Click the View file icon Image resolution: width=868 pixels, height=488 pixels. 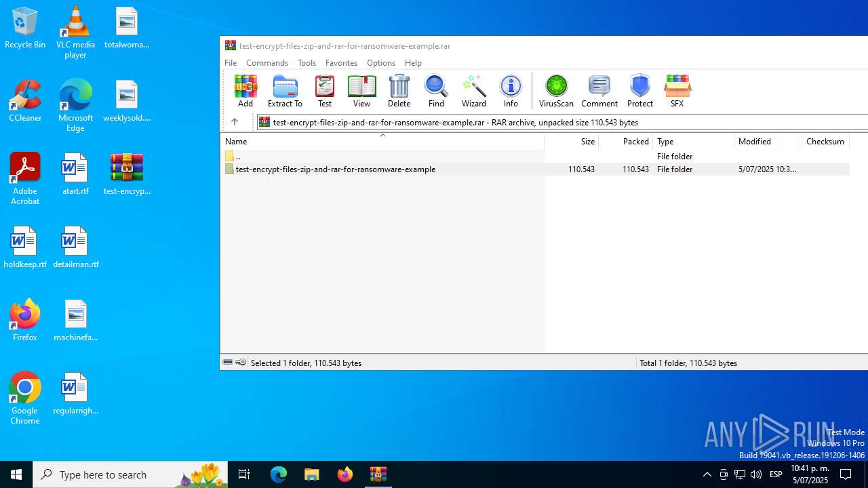[361, 91]
